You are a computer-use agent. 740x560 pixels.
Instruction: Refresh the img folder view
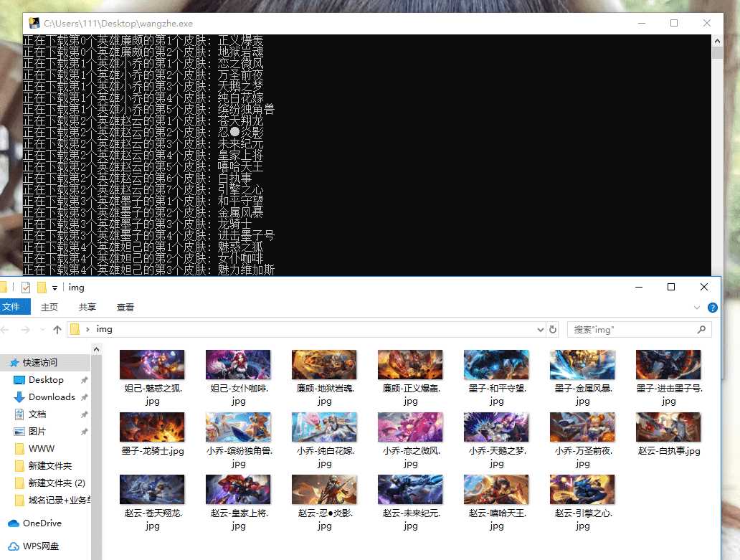(552, 329)
